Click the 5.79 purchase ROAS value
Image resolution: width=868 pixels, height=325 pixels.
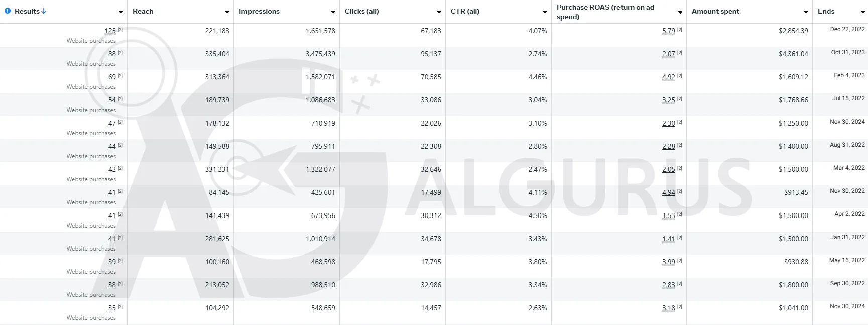pyautogui.click(x=669, y=31)
